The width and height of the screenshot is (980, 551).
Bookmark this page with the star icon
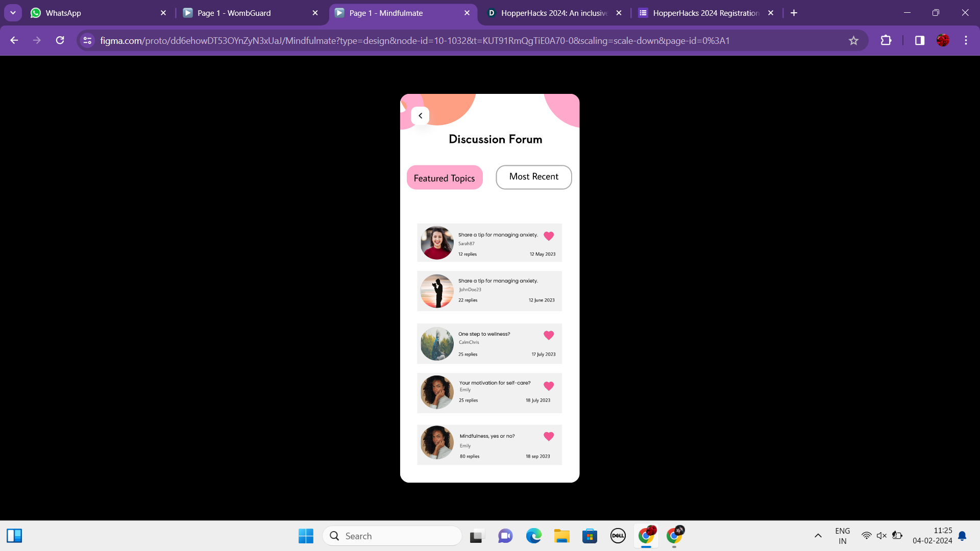(853, 40)
